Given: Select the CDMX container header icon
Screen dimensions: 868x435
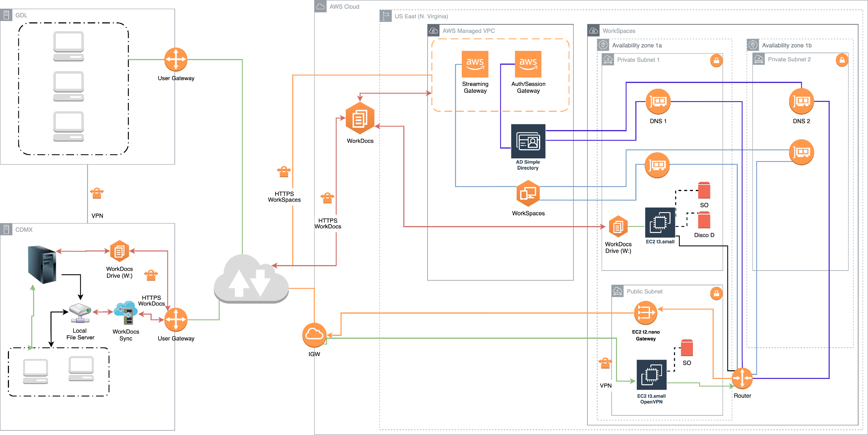Looking at the screenshot, I should (x=6, y=229).
